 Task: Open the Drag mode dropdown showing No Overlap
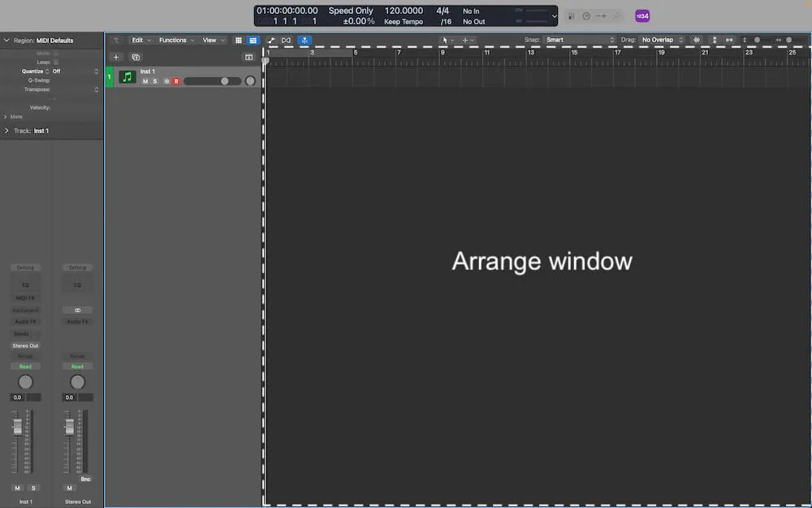[659, 39]
